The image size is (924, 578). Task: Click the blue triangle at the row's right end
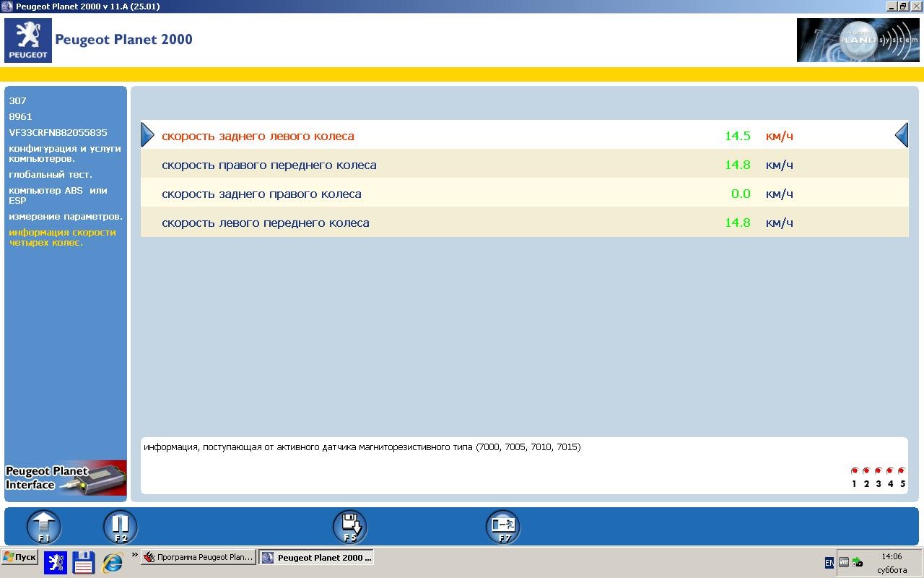[x=902, y=135]
